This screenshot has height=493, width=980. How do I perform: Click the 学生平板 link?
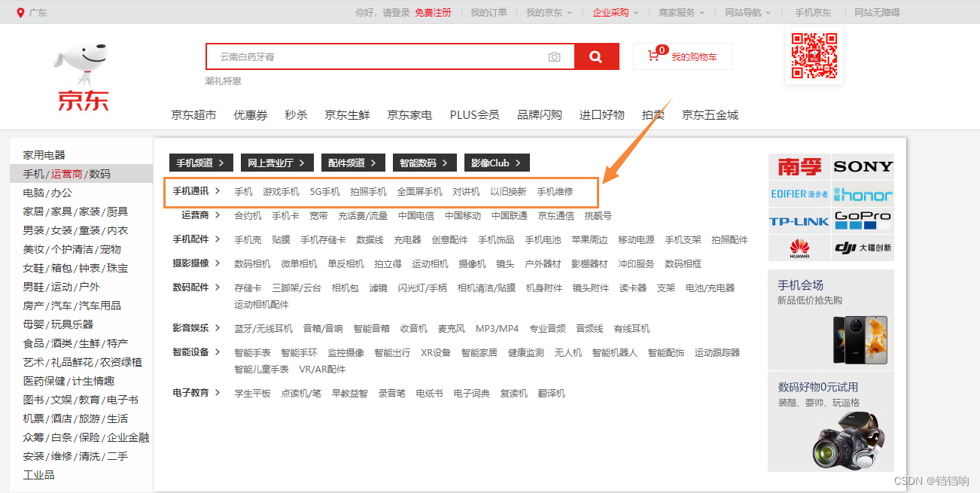252,394
